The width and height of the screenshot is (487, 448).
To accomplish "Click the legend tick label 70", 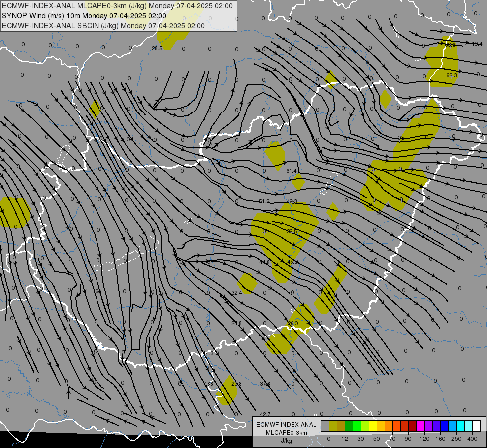I will pyautogui.click(x=392, y=439).
